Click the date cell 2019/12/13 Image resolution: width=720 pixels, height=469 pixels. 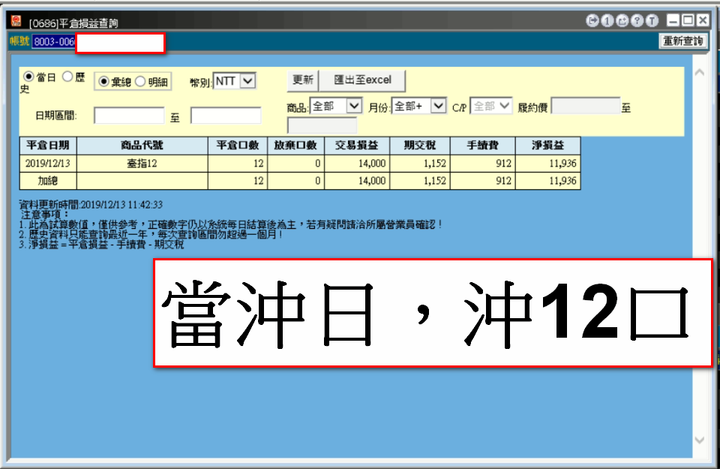pyautogui.click(x=48, y=164)
